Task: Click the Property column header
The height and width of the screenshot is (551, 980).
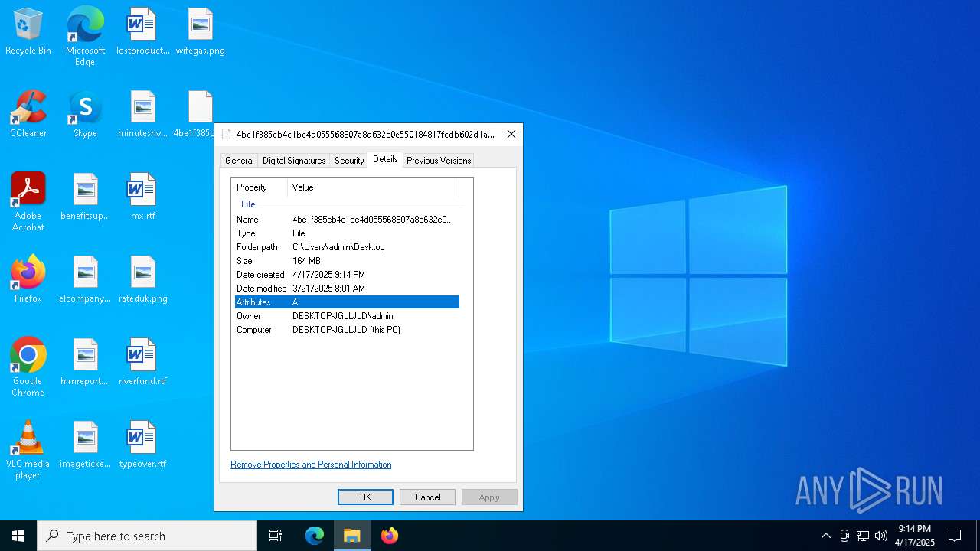Action: point(260,187)
